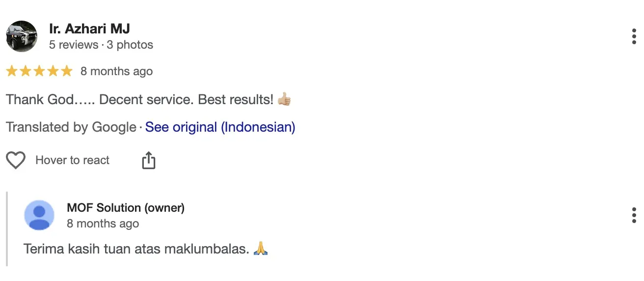Click the 'Translated by Google' text
Image resolution: width=644 pixels, height=281 pixels.
click(x=71, y=127)
